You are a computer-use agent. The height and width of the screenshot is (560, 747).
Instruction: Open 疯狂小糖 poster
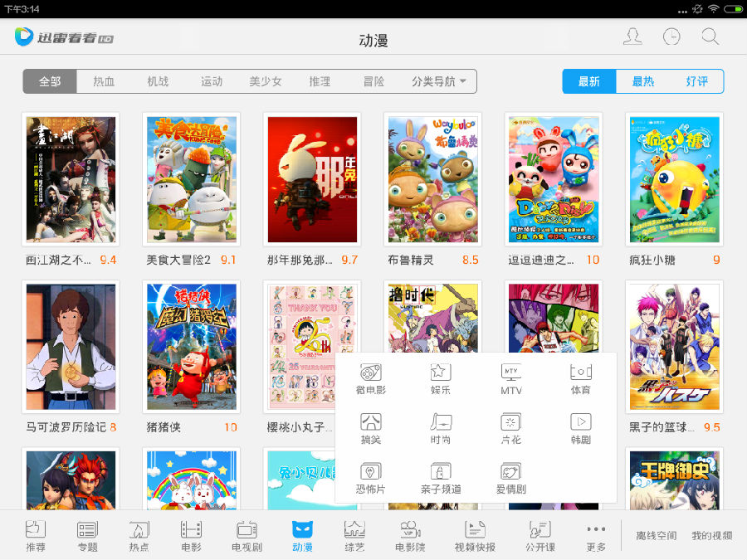coord(674,179)
